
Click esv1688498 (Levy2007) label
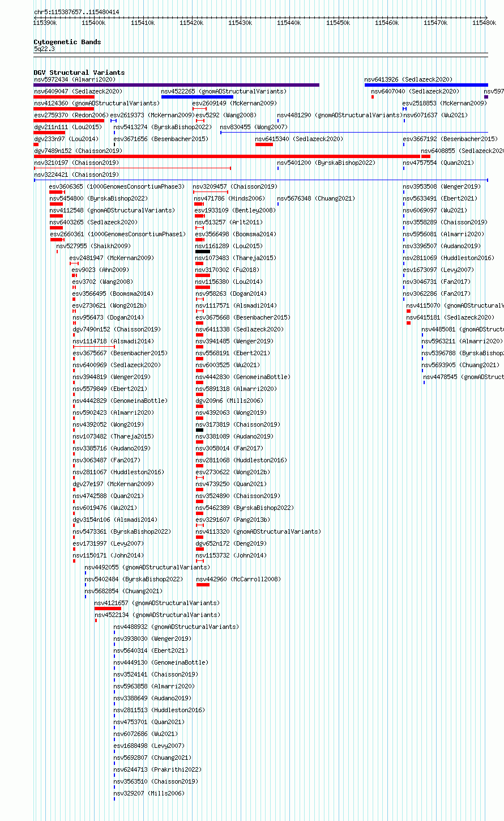pos(149,746)
